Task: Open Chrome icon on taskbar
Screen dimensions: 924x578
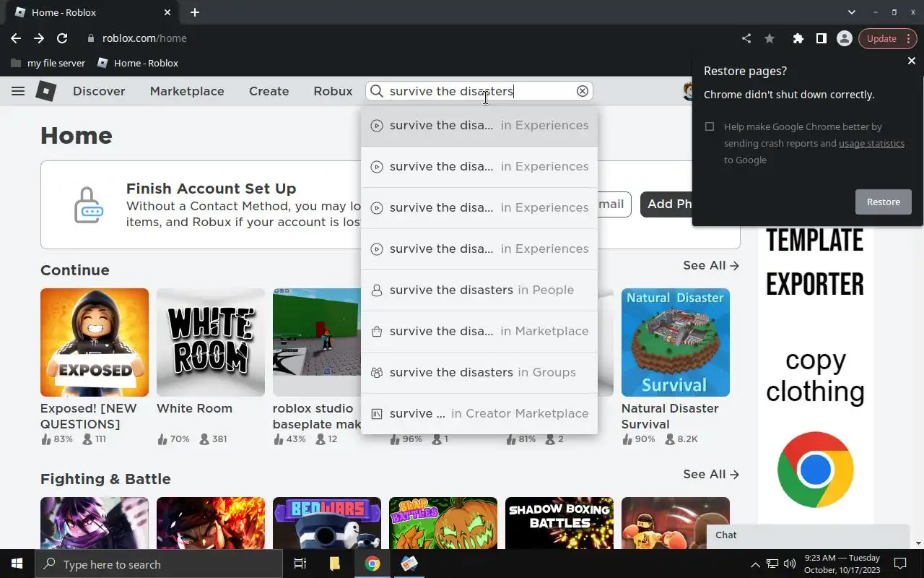Action: (x=372, y=564)
